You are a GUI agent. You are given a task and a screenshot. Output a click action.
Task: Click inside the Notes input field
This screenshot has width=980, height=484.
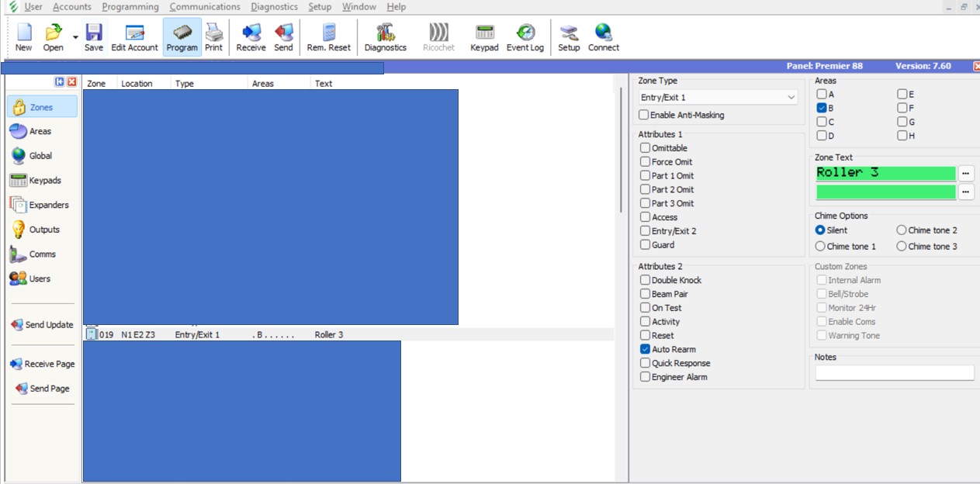coord(894,373)
